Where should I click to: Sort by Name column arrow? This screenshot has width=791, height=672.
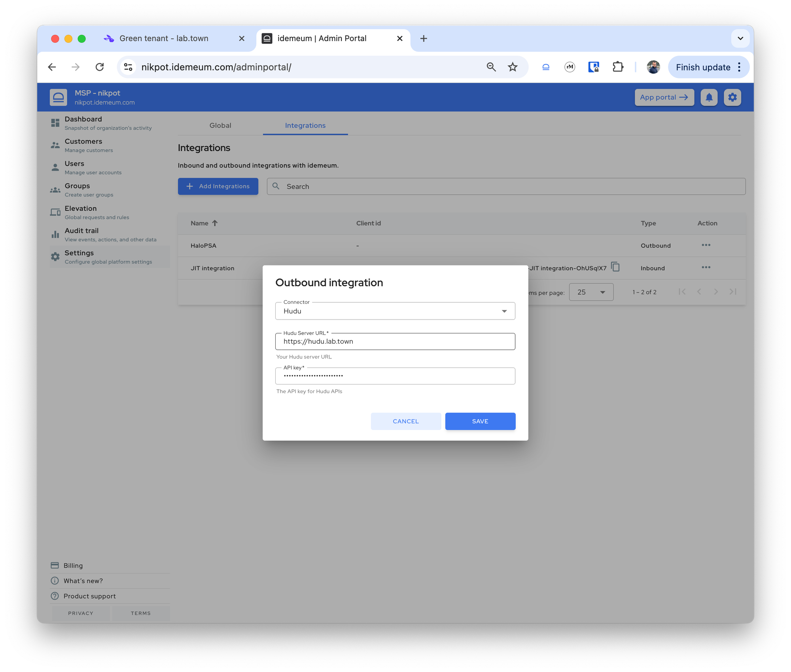(215, 223)
